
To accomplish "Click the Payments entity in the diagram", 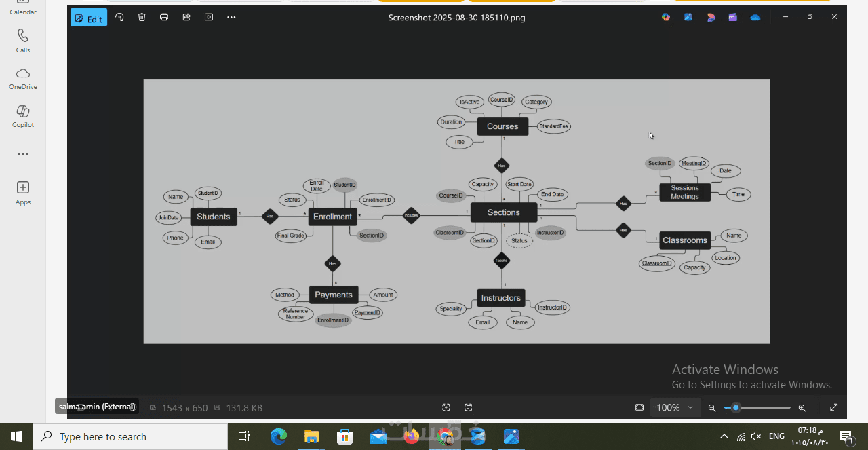I will coord(334,295).
